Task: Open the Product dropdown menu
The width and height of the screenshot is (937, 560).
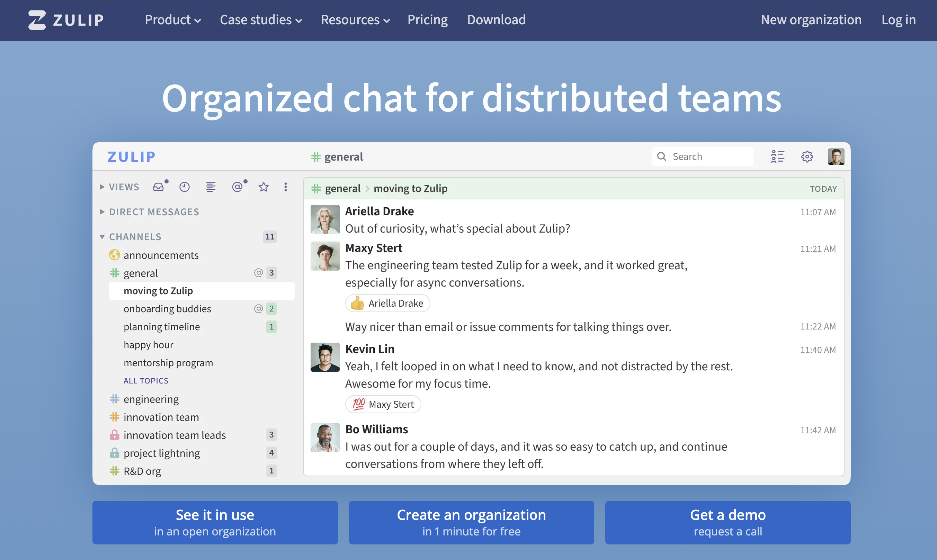Action: click(x=172, y=20)
